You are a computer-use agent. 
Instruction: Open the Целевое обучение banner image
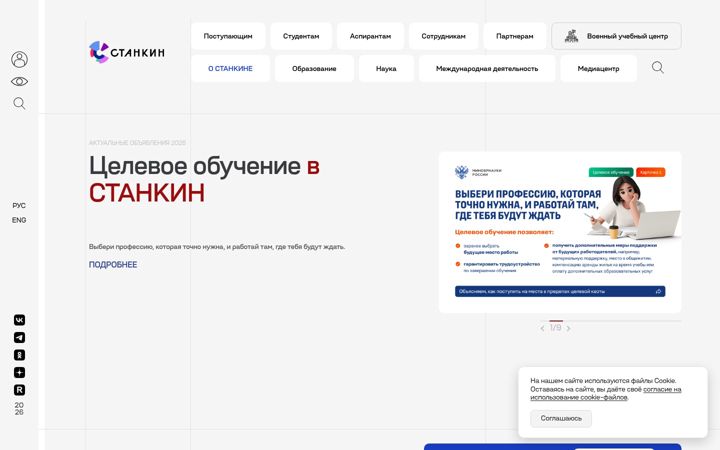pos(560,232)
